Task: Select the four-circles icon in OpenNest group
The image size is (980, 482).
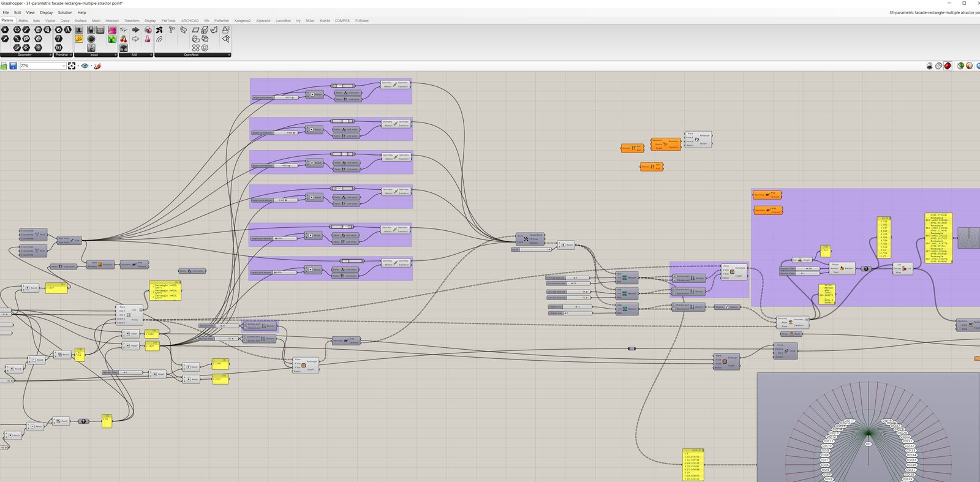Action: click(x=195, y=48)
